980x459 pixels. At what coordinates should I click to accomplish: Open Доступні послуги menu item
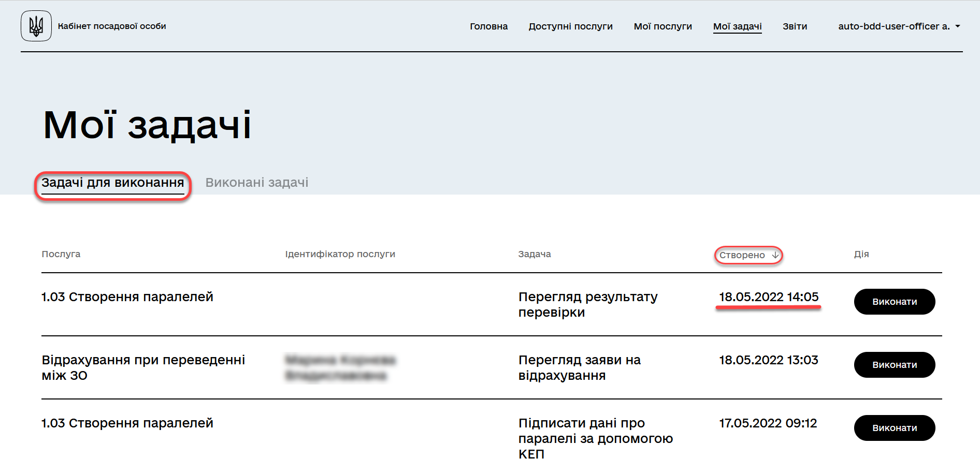(570, 26)
